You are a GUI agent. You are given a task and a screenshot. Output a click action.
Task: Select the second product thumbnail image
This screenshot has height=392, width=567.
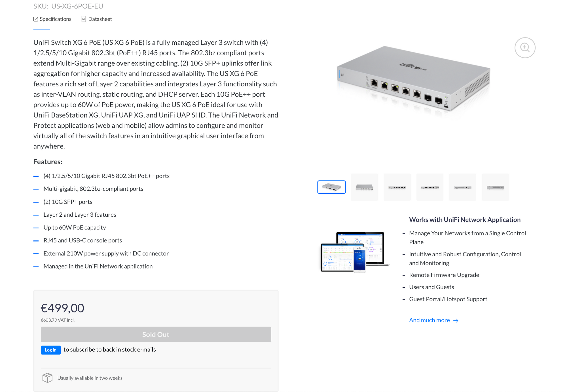tap(364, 187)
